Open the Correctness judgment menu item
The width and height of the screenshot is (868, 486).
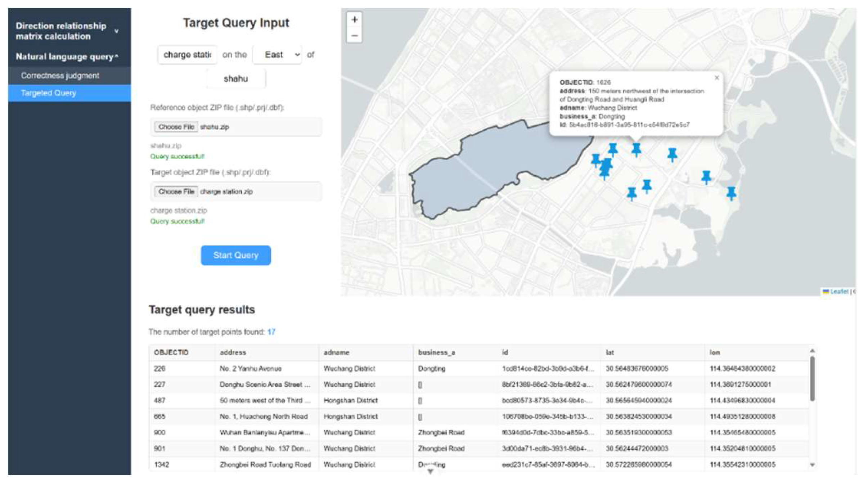click(x=60, y=76)
